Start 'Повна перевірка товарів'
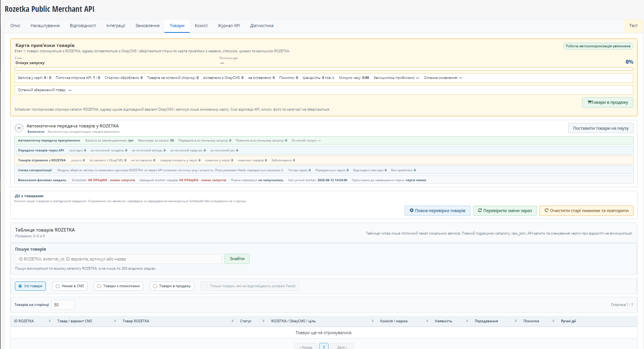 point(437,211)
